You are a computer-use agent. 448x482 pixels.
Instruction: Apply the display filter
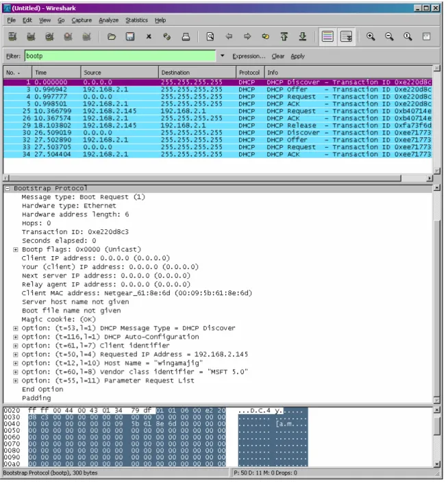click(298, 56)
